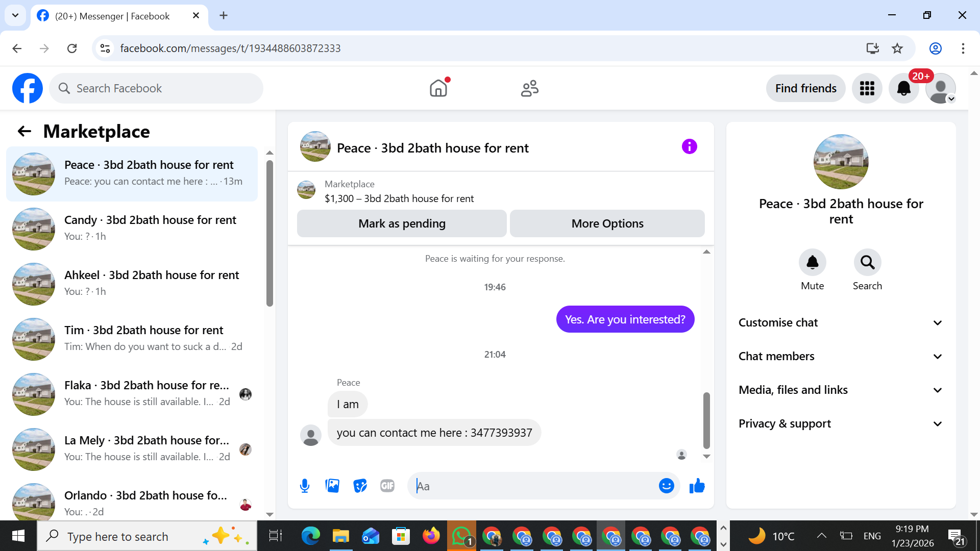
Task: Expand the Customise chat section
Action: 840,322
